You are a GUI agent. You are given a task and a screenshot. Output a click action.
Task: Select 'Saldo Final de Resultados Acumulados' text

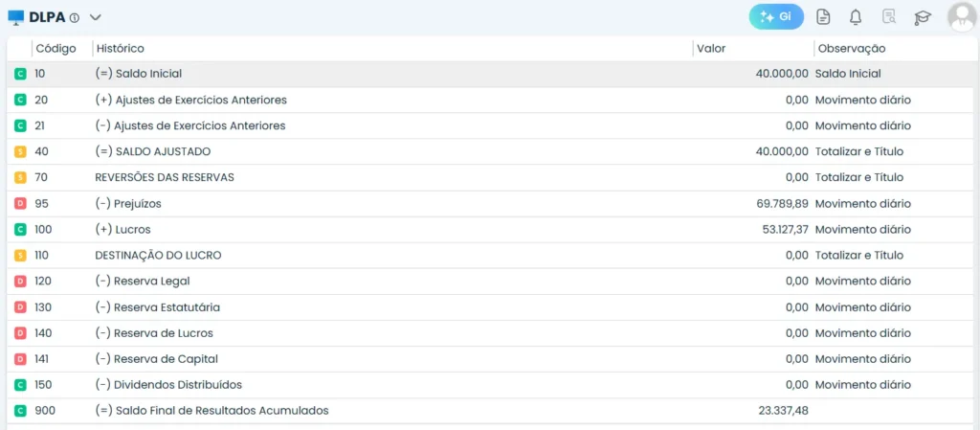point(222,411)
